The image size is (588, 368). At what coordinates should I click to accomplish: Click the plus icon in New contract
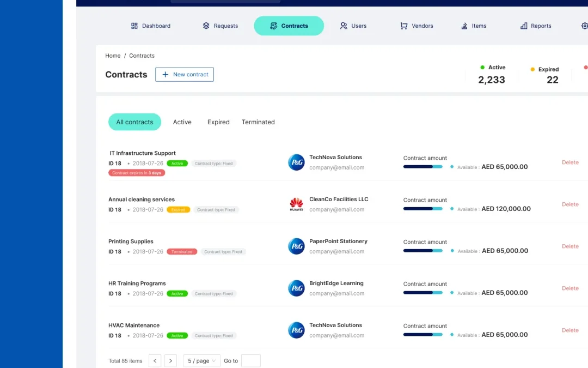pos(165,74)
